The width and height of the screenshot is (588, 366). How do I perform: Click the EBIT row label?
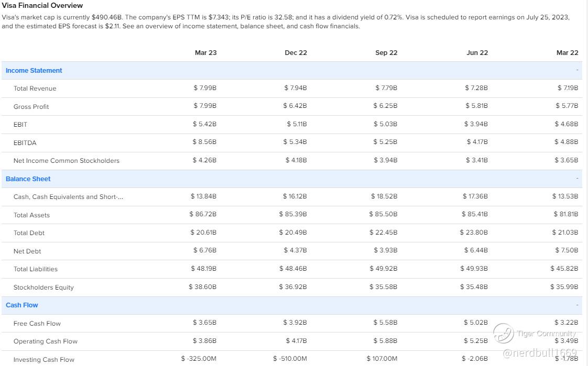click(20, 125)
